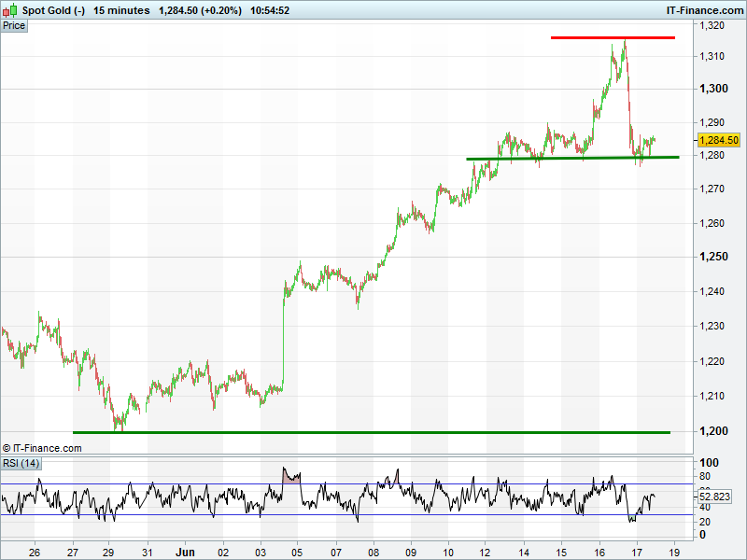Click the candlestick icon beside Spot Gold
The image size is (747, 560).
(10, 10)
